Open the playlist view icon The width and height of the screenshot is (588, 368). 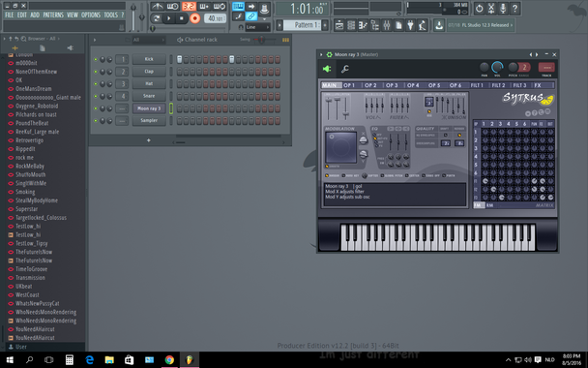tap(339, 25)
